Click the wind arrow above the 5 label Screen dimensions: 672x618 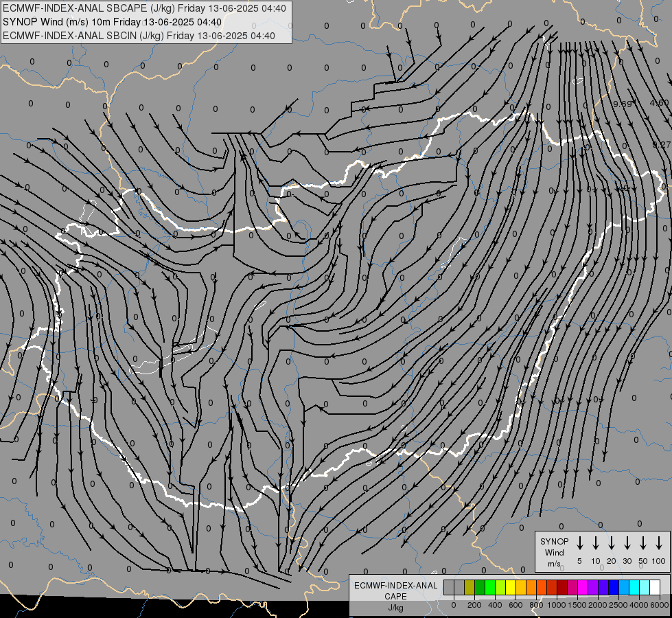[x=580, y=543]
